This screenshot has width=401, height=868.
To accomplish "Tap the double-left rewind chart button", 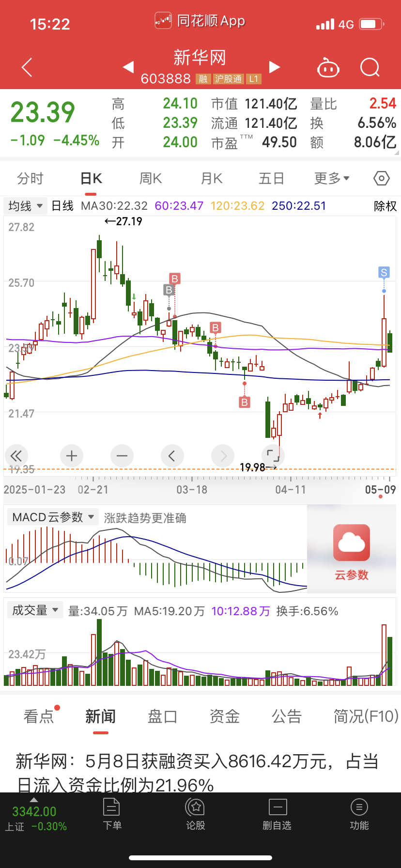I will pos(16,455).
